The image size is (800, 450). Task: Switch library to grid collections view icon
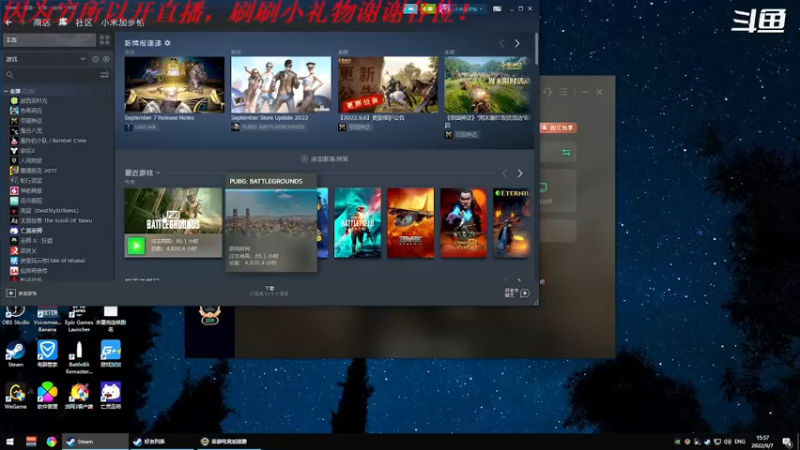coord(105,40)
